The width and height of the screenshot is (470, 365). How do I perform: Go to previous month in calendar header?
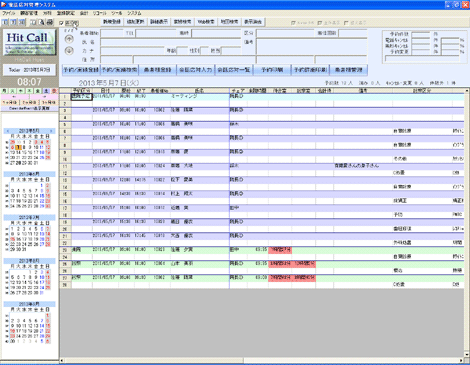point(8,131)
